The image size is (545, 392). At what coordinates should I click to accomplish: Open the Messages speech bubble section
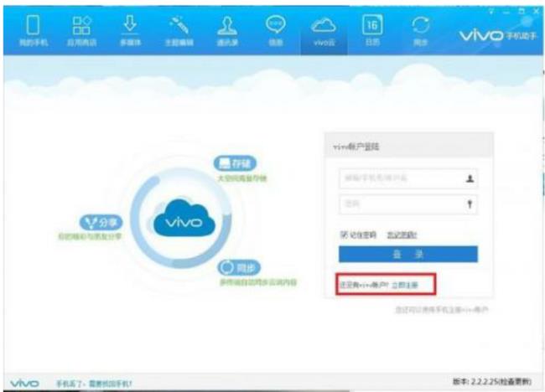(x=276, y=31)
